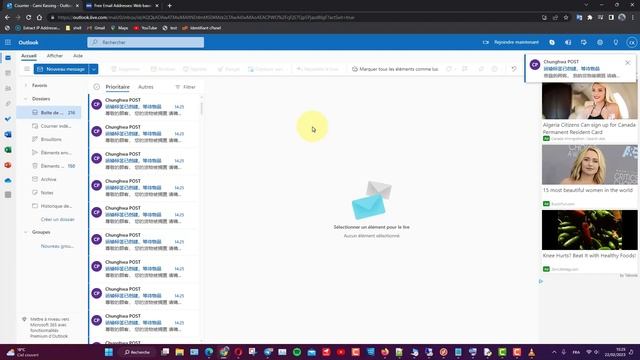
Task: Open the Éléments envoyés folder
Action: coord(49,153)
